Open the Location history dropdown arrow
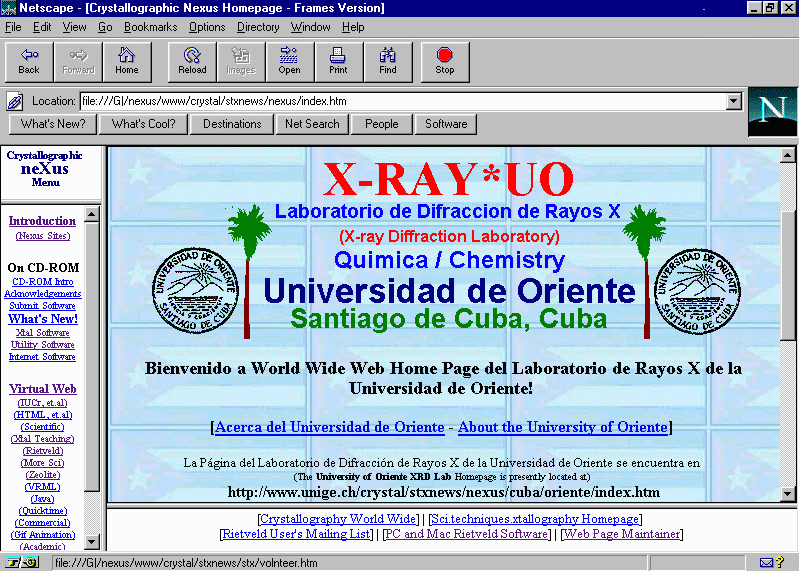 click(x=733, y=101)
